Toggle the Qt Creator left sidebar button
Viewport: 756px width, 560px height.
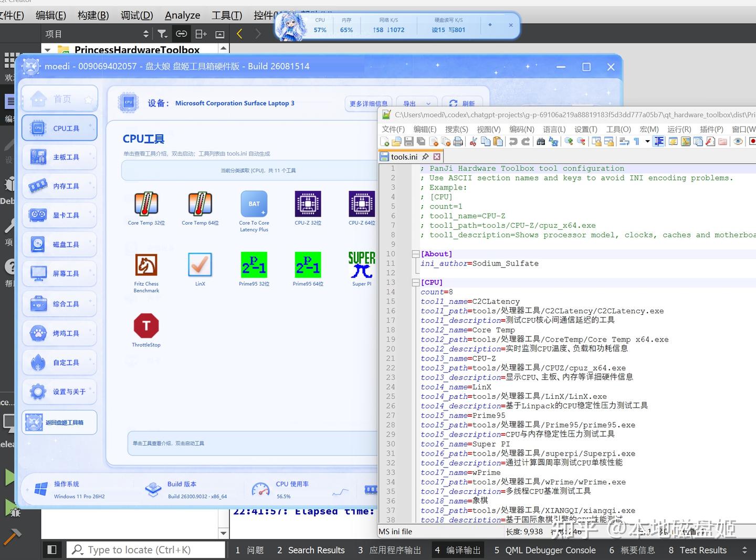click(x=52, y=550)
